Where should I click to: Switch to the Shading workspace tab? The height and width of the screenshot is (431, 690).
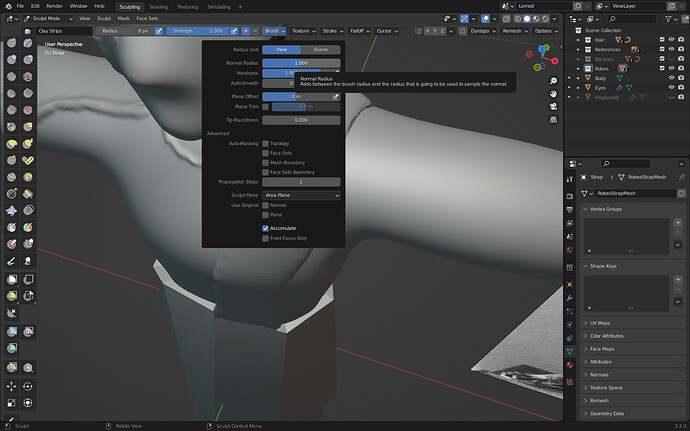pos(158,7)
